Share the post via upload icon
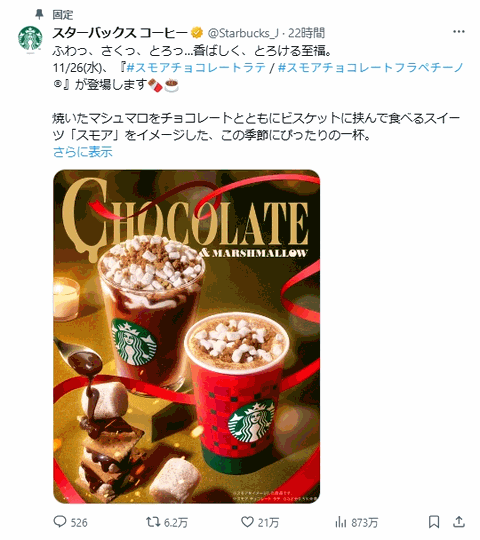 [x=459, y=522]
